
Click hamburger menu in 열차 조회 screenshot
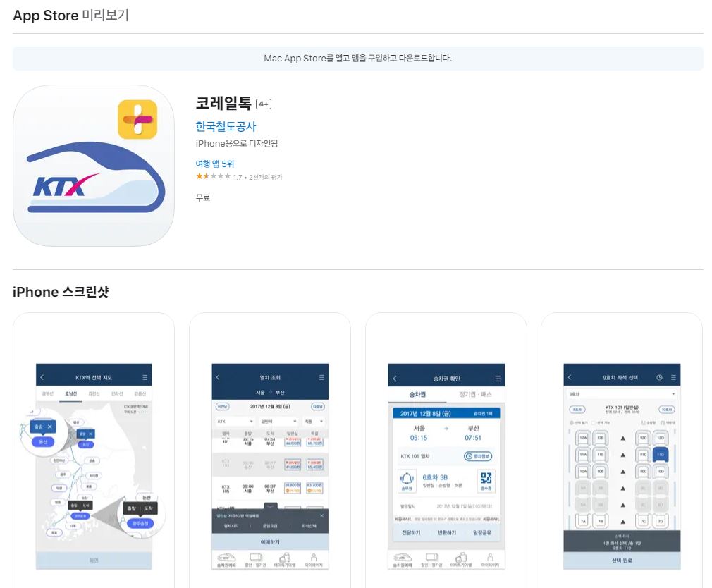click(321, 377)
